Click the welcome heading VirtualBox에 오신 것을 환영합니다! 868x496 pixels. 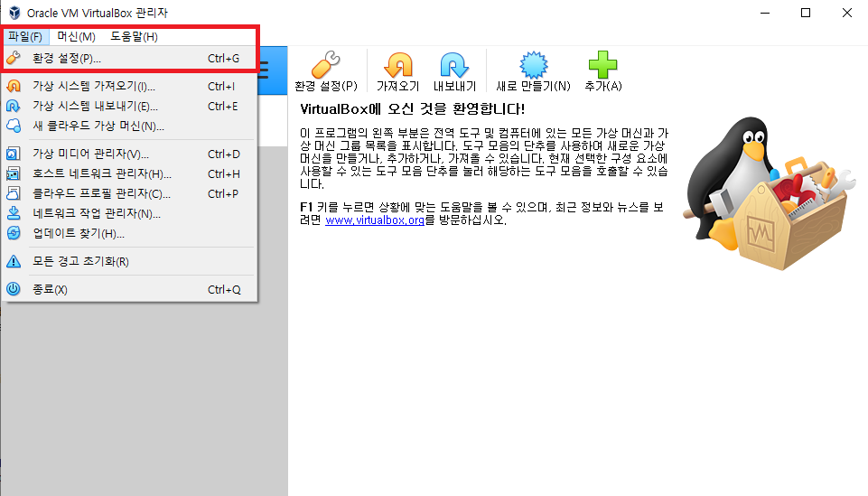click(413, 108)
